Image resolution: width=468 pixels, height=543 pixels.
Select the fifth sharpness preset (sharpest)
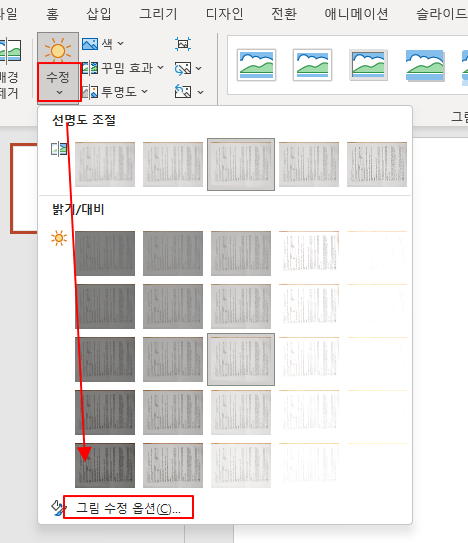click(377, 164)
